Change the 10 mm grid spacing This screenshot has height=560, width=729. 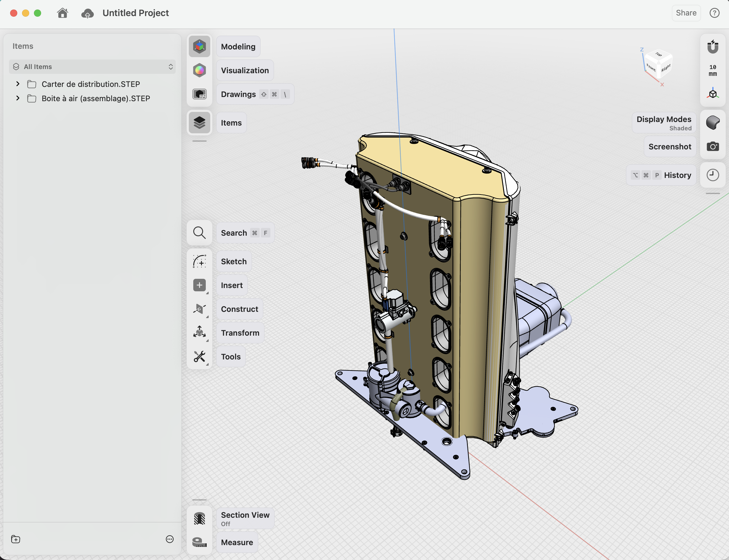[x=713, y=70]
